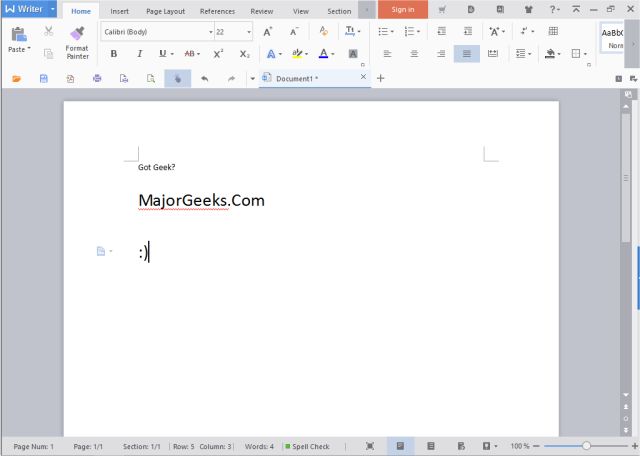Apply Superscript formatting
Image resolution: width=640 pixels, height=456 pixels.
pyautogui.click(x=218, y=53)
